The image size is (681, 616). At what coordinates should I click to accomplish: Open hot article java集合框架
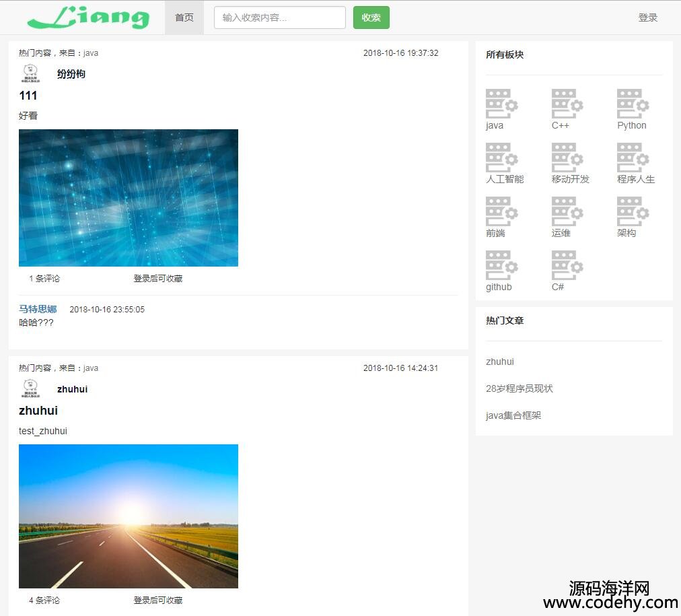pyautogui.click(x=513, y=415)
